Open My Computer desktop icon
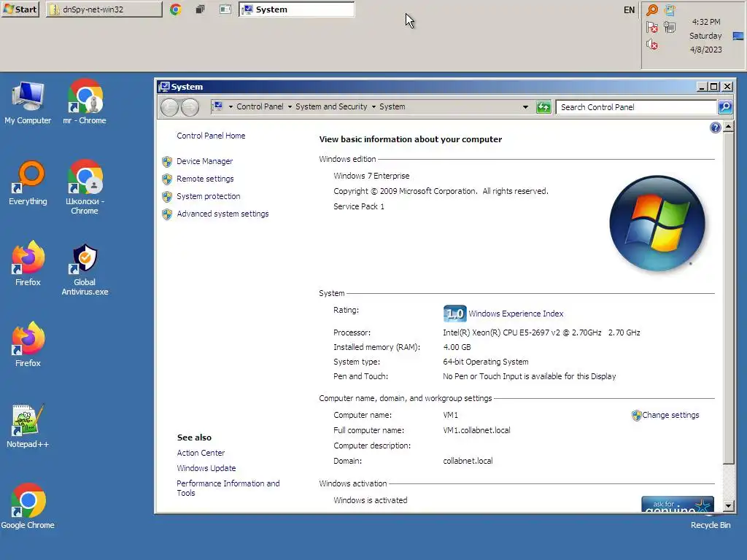The image size is (747, 560). click(28, 103)
